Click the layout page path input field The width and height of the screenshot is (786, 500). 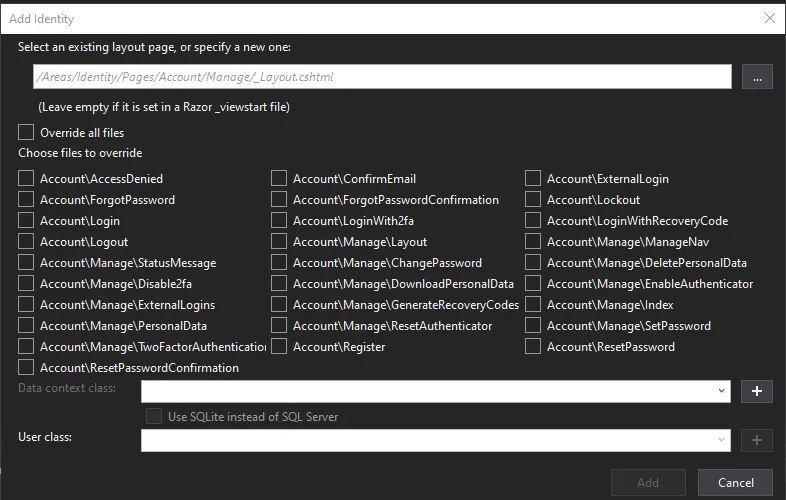pos(380,77)
